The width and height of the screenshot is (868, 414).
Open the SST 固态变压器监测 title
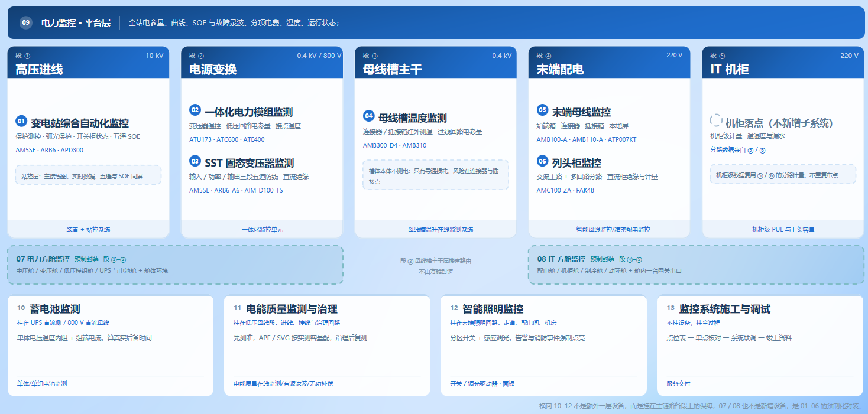(x=250, y=163)
